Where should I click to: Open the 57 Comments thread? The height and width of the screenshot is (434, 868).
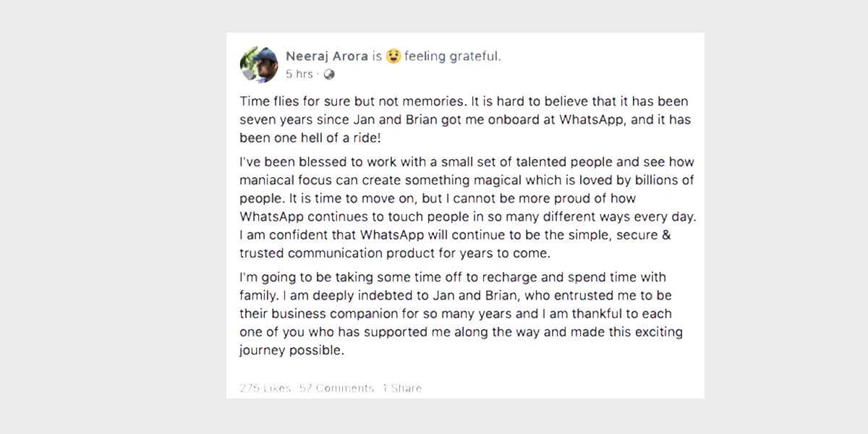click(336, 388)
